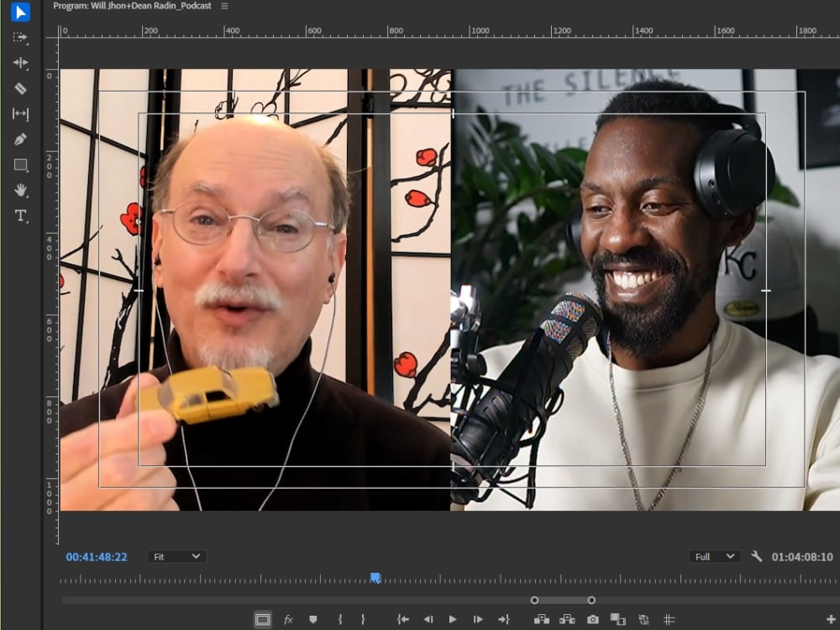Open the Program monitor panel menu
Viewport: 840px width, 630px height.
coord(224,6)
